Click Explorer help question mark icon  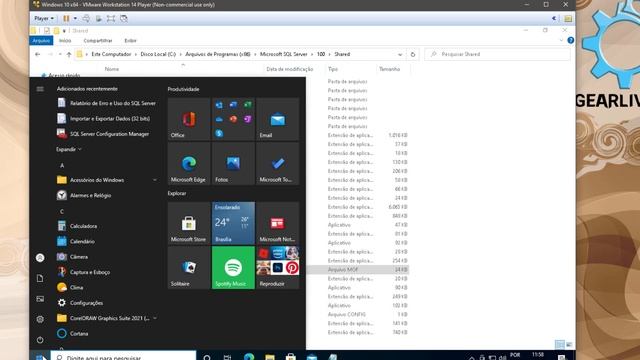pos(571,40)
